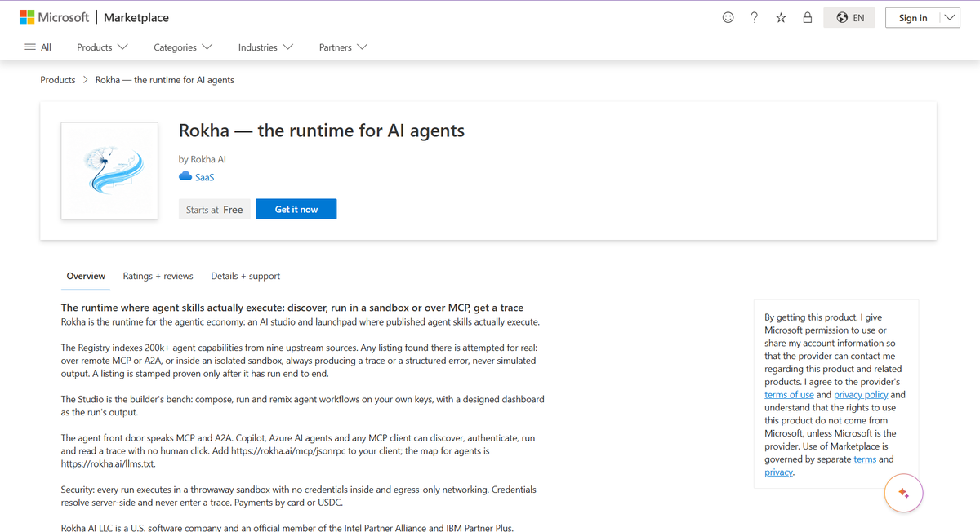
Task: Open the sparkle AI assistant button
Action: (x=903, y=493)
